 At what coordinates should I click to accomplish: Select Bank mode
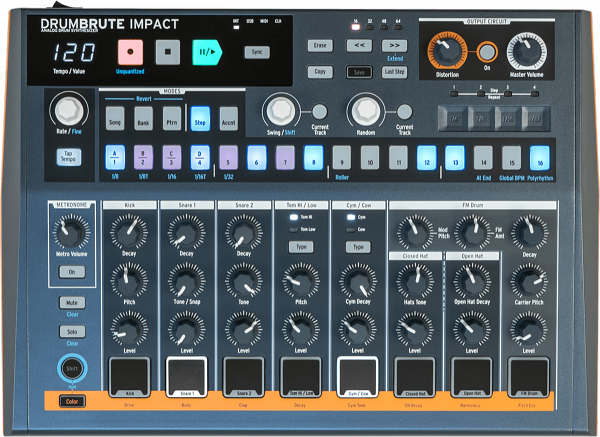[x=143, y=119]
